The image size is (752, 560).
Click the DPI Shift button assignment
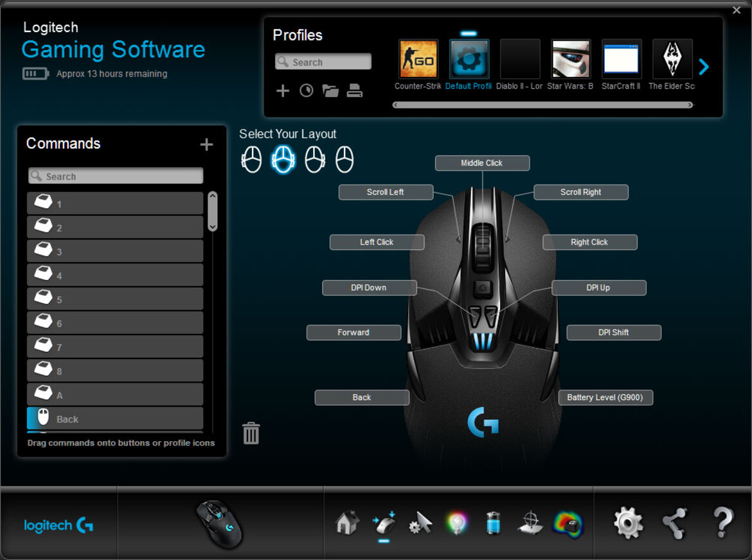[x=614, y=333]
